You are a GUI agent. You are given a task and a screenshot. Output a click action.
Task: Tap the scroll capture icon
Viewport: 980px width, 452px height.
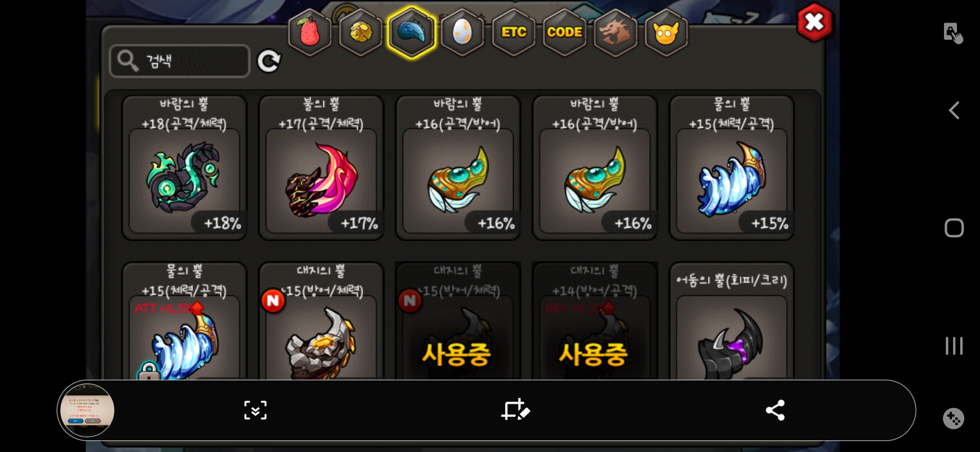point(255,410)
